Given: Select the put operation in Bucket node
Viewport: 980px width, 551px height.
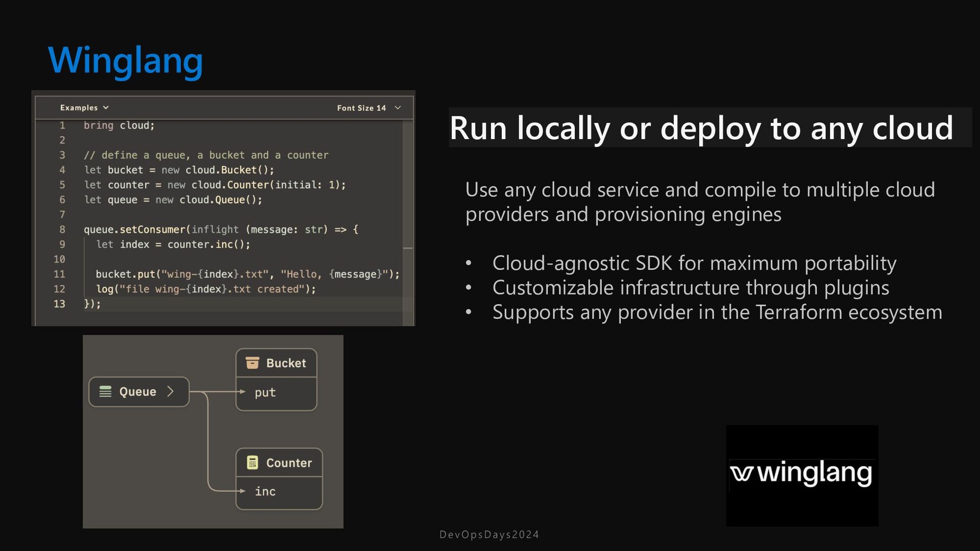Looking at the screenshot, I should coord(265,392).
